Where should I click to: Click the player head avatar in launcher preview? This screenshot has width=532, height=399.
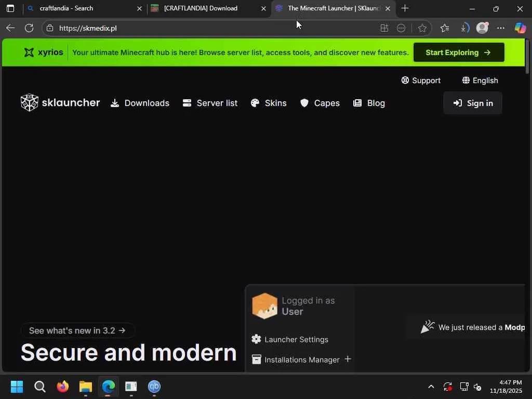point(264,306)
